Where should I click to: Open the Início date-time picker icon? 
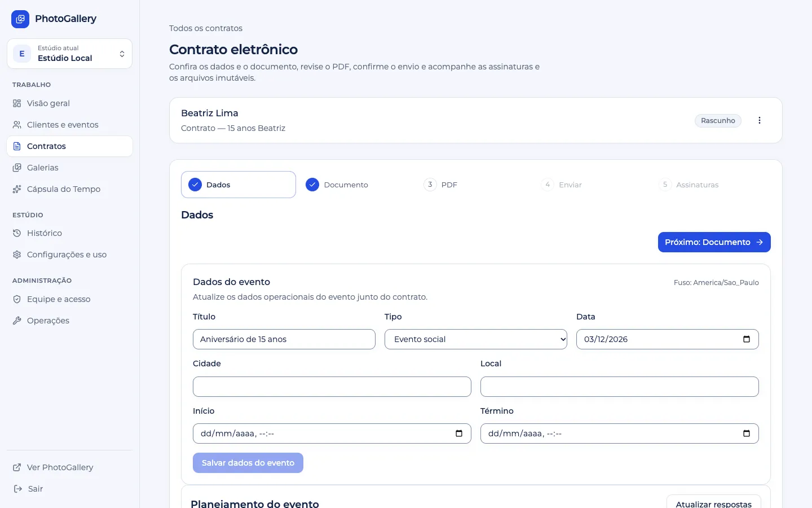[x=459, y=433]
